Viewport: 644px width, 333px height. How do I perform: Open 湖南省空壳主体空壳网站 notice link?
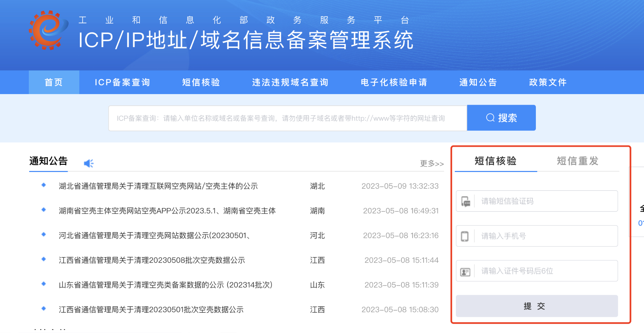pyautogui.click(x=167, y=211)
